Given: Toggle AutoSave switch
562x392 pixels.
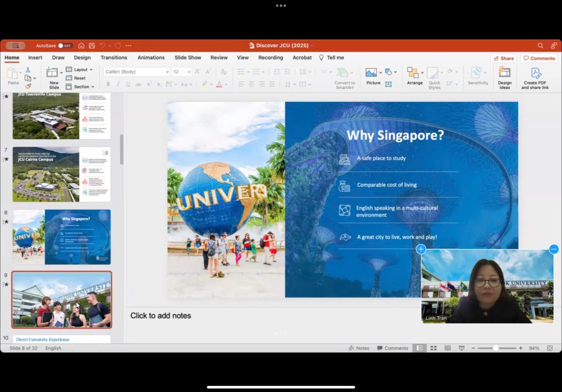Looking at the screenshot, I should [x=65, y=46].
